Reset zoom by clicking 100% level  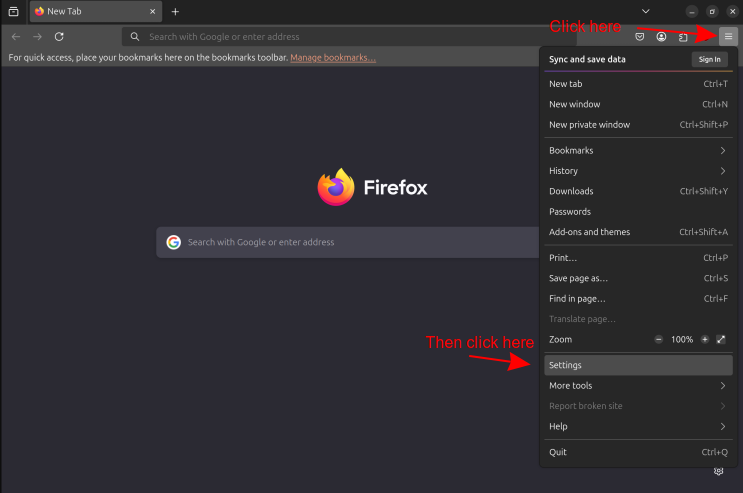pos(682,340)
